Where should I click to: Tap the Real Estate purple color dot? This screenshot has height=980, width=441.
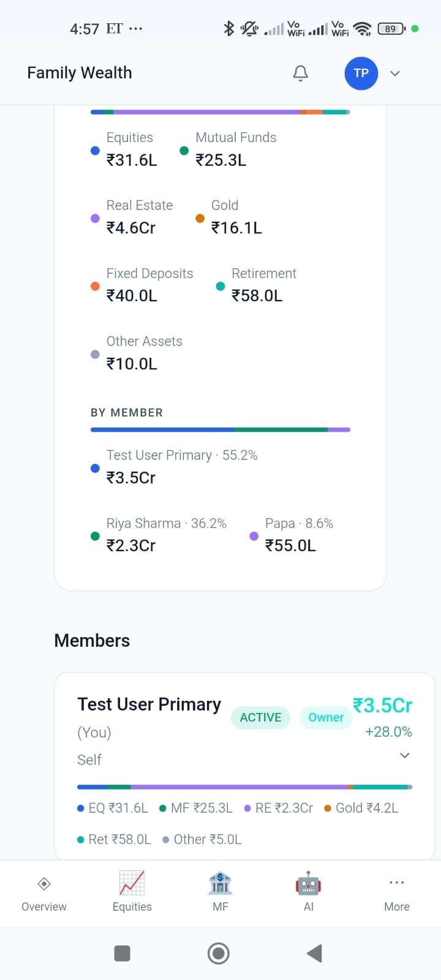[95, 218]
